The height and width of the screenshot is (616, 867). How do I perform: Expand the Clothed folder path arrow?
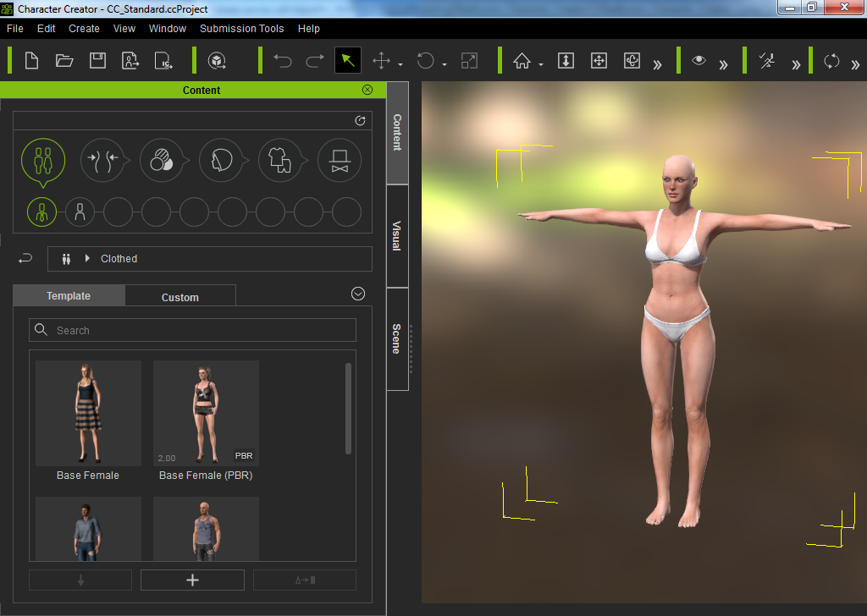87,259
